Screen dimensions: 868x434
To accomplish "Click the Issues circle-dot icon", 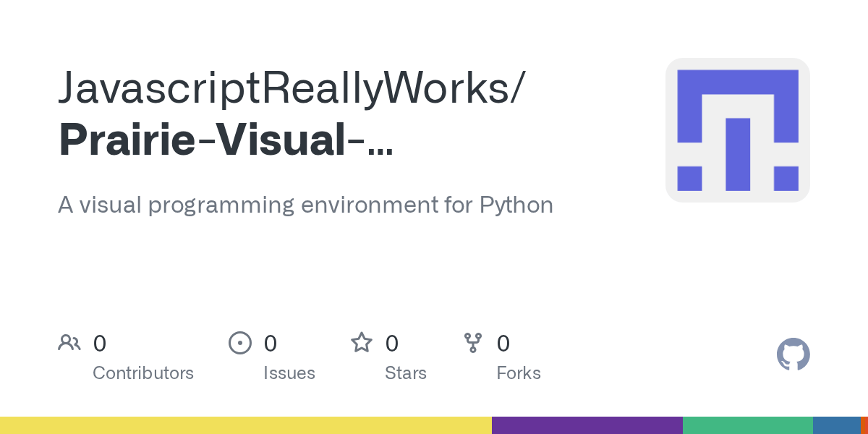I will (240, 343).
